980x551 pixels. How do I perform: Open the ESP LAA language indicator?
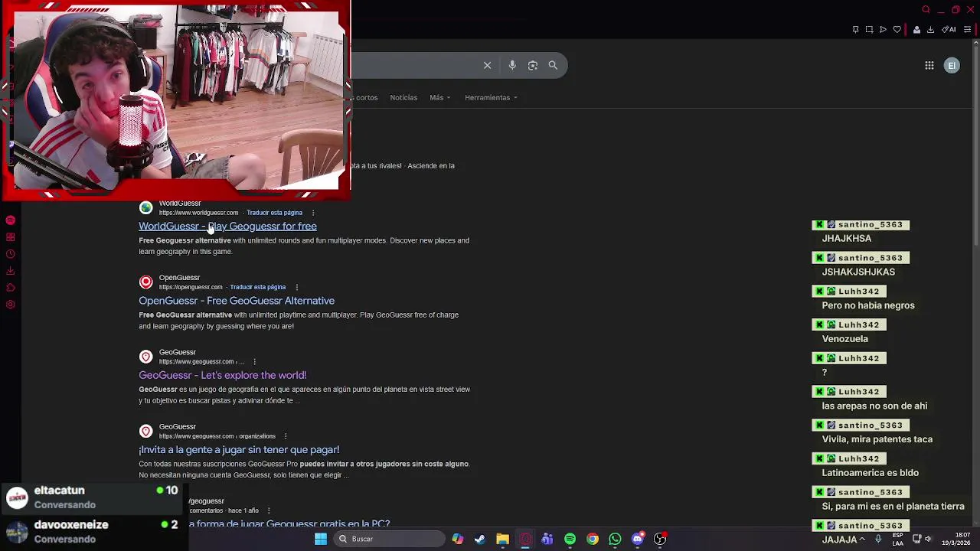(898, 539)
